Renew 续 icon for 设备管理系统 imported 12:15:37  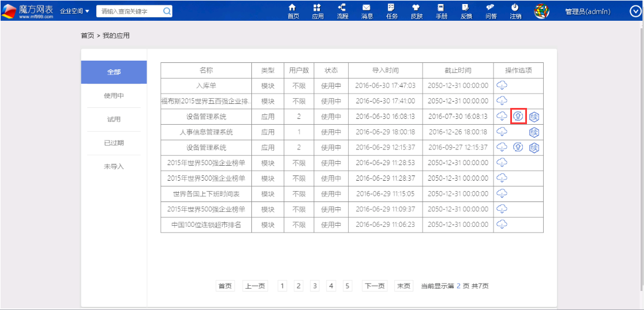[x=534, y=147]
